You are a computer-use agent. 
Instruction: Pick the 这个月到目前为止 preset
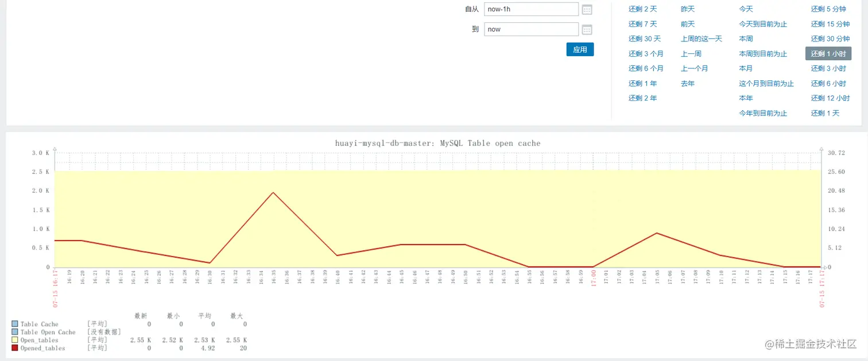766,84
